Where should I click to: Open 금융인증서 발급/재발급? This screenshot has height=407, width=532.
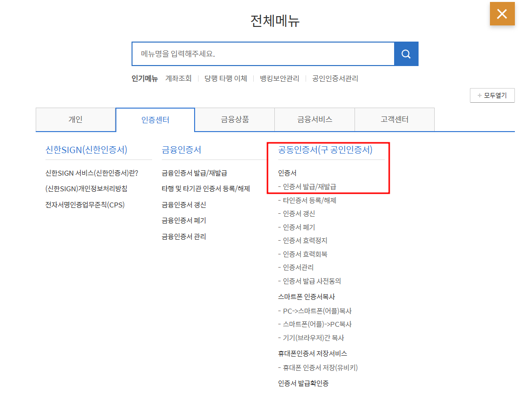(195, 173)
